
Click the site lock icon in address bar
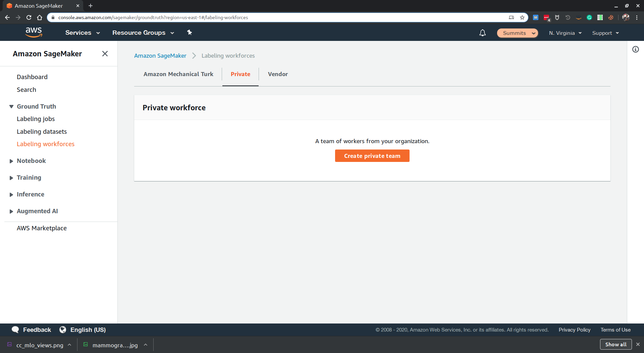point(53,17)
